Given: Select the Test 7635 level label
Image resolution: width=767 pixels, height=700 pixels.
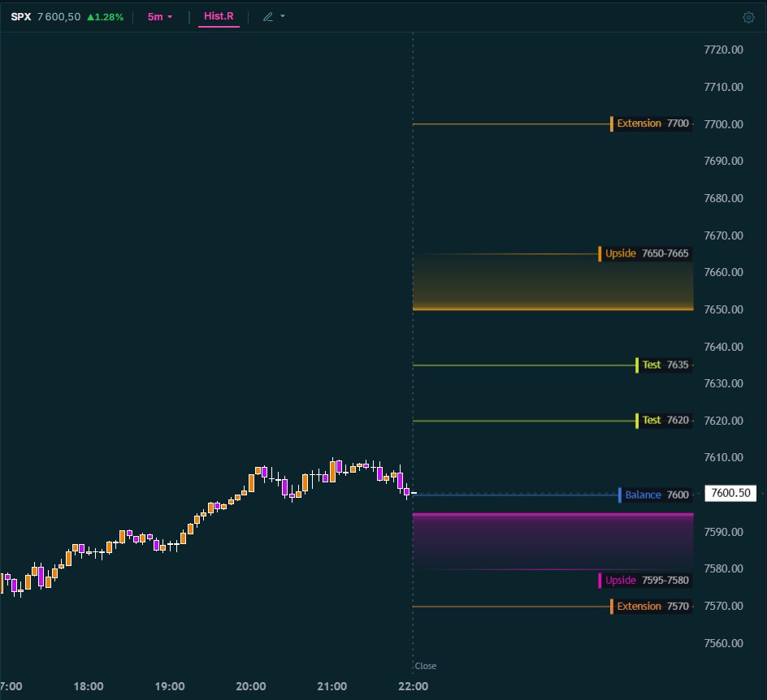Looking at the screenshot, I should (x=664, y=365).
